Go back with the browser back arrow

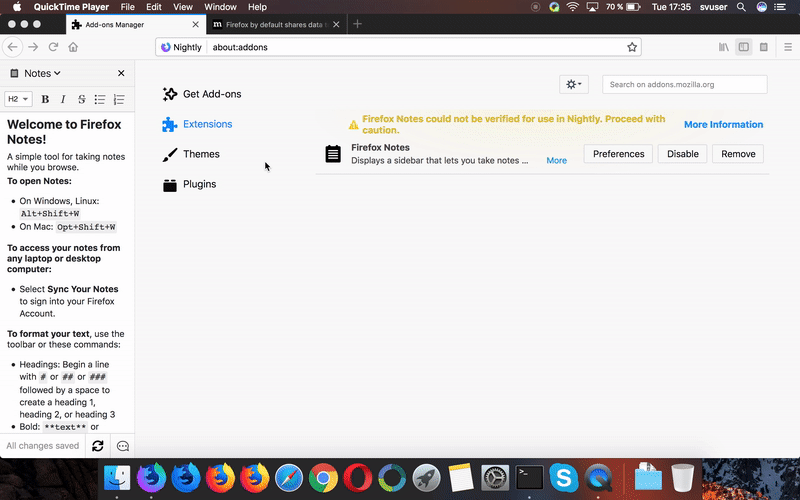point(13,47)
